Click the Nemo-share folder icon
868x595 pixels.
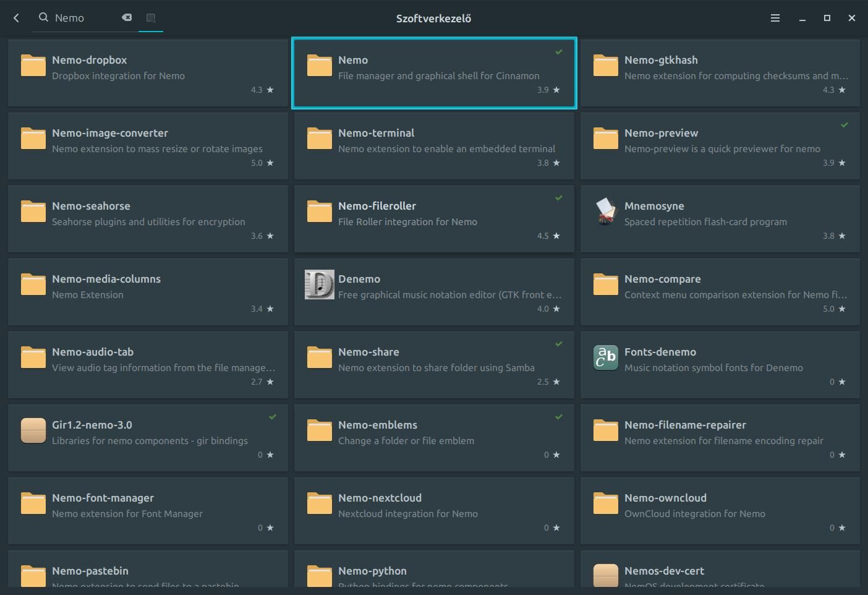(320, 357)
